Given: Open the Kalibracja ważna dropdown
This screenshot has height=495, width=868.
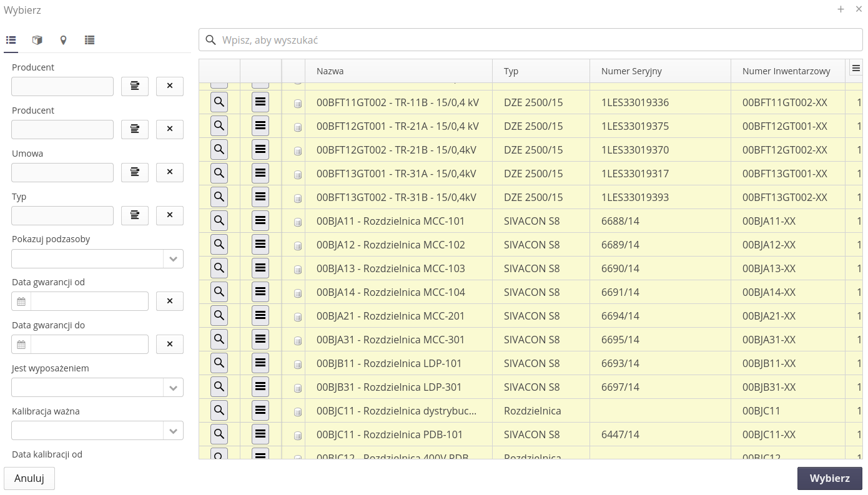Looking at the screenshot, I should coord(173,431).
